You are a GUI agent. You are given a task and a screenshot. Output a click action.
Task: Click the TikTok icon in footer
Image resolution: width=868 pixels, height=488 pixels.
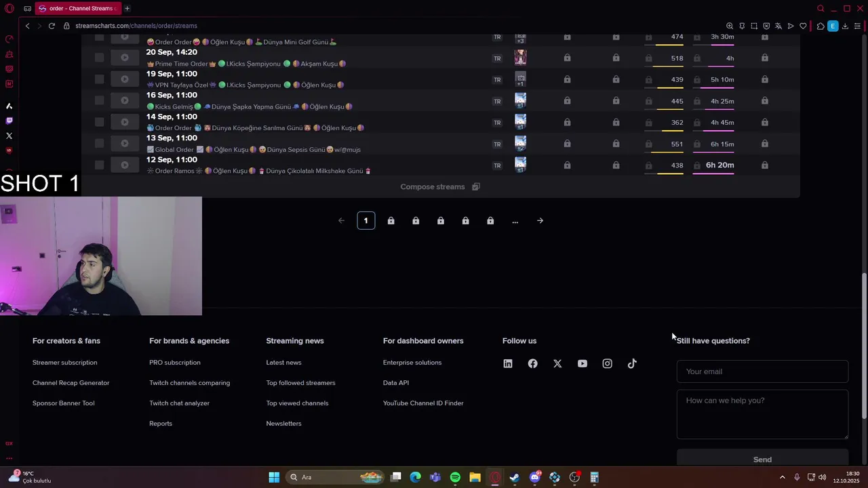632,363
